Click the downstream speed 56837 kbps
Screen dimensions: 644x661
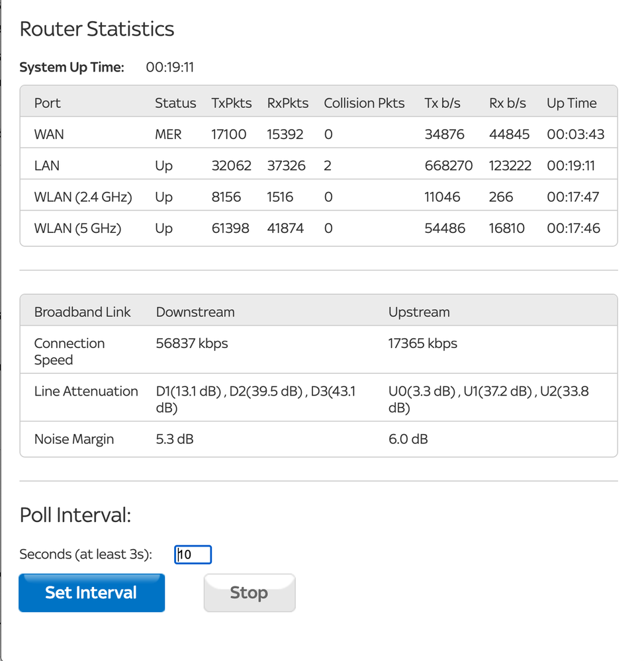192,343
